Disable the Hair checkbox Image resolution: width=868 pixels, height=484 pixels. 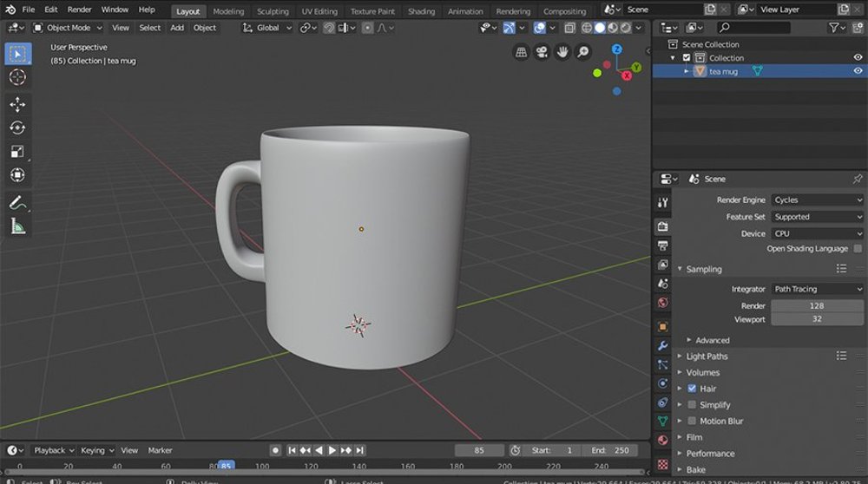coord(692,389)
